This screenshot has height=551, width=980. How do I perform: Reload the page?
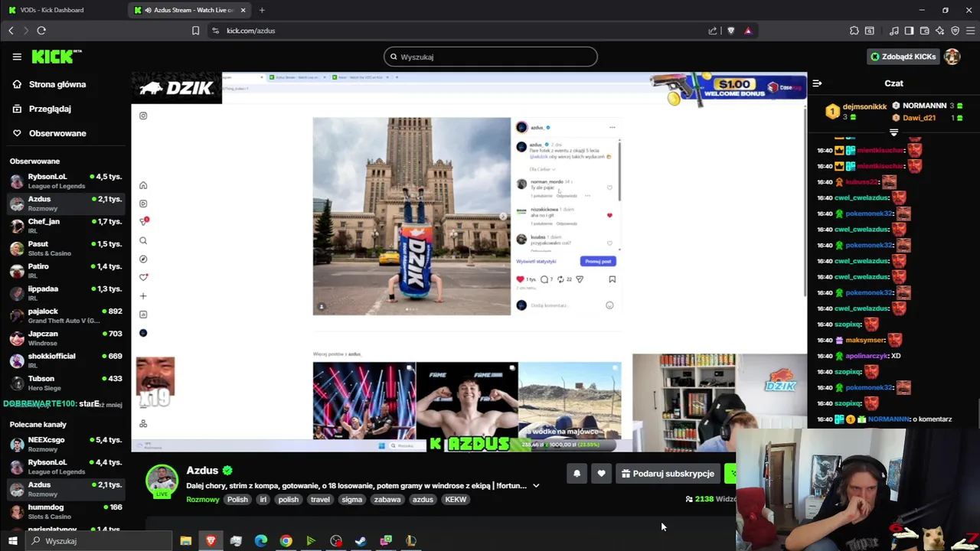coord(41,31)
